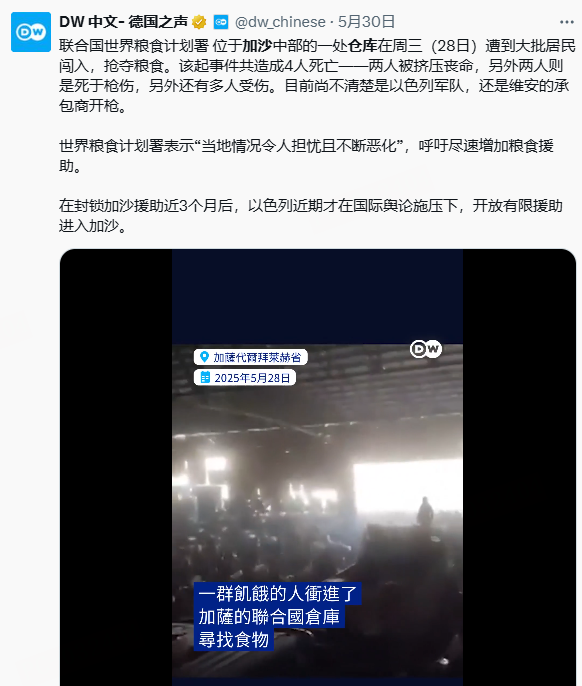Click the gold verified badge
The width and height of the screenshot is (582, 686).
(199, 22)
